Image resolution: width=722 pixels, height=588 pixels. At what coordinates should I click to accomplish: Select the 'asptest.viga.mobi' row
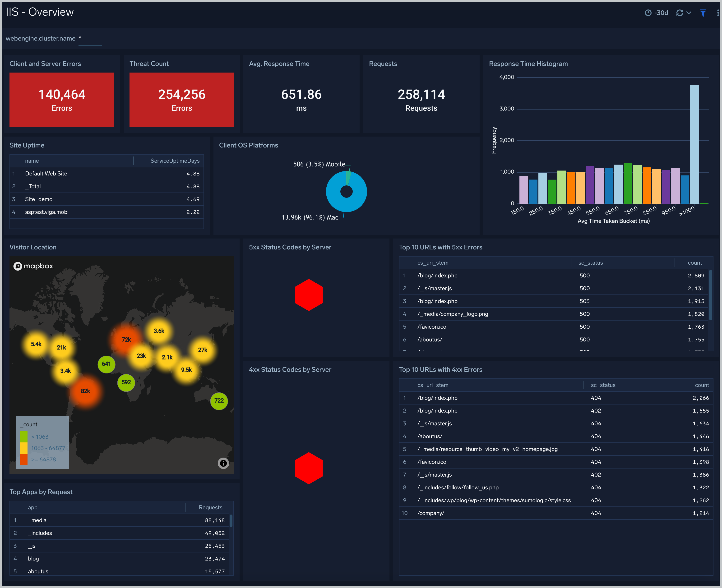click(x=107, y=212)
